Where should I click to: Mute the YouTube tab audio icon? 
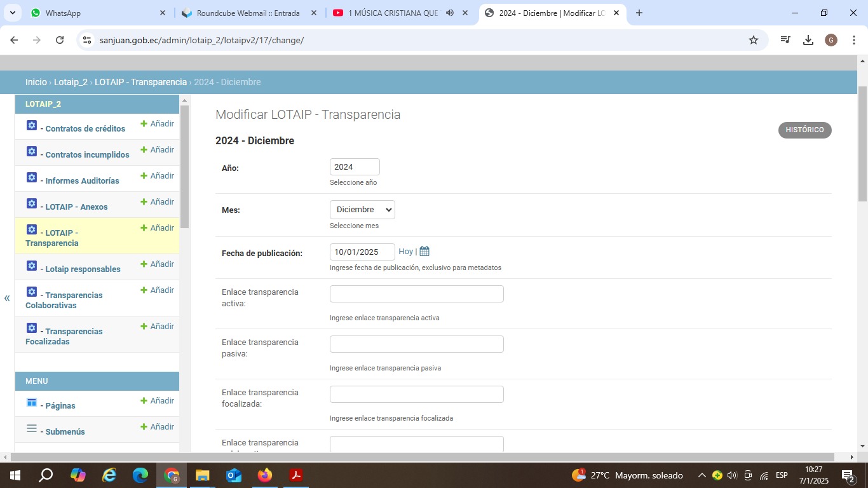click(x=450, y=13)
